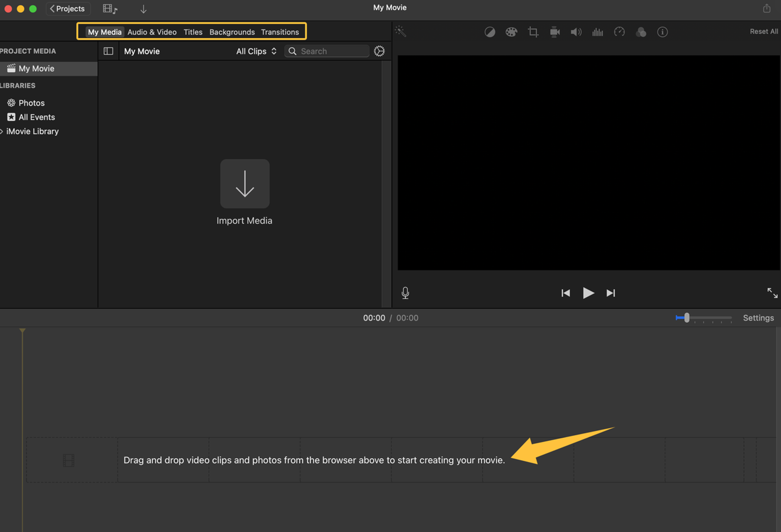Select My Movie in project media
The height and width of the screenshot is (532, 781).
click(48, 69)
